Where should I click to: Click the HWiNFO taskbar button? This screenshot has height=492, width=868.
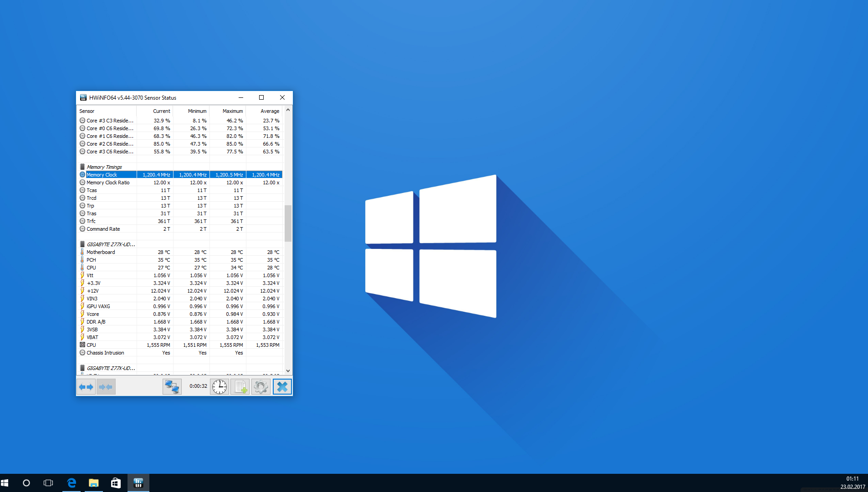click(x=138, y=483)
